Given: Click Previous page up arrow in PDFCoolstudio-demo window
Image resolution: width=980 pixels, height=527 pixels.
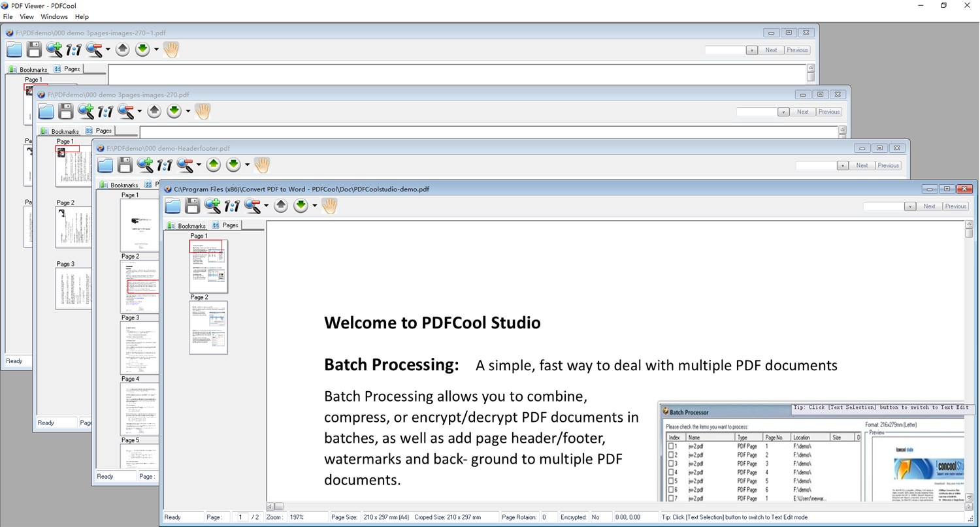Looking at the screenshot, I should pos(281,206).
